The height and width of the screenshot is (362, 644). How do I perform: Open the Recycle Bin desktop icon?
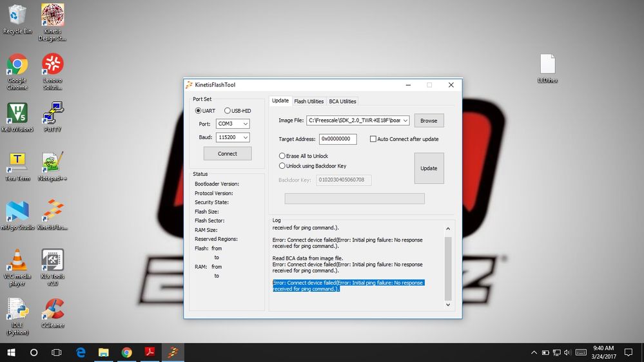17,19
